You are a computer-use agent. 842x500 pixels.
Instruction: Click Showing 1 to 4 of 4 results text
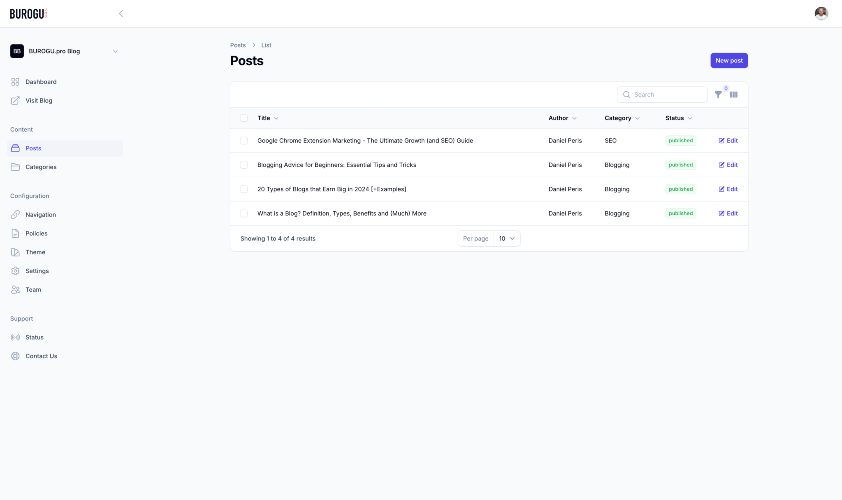(x=278, y=238)
